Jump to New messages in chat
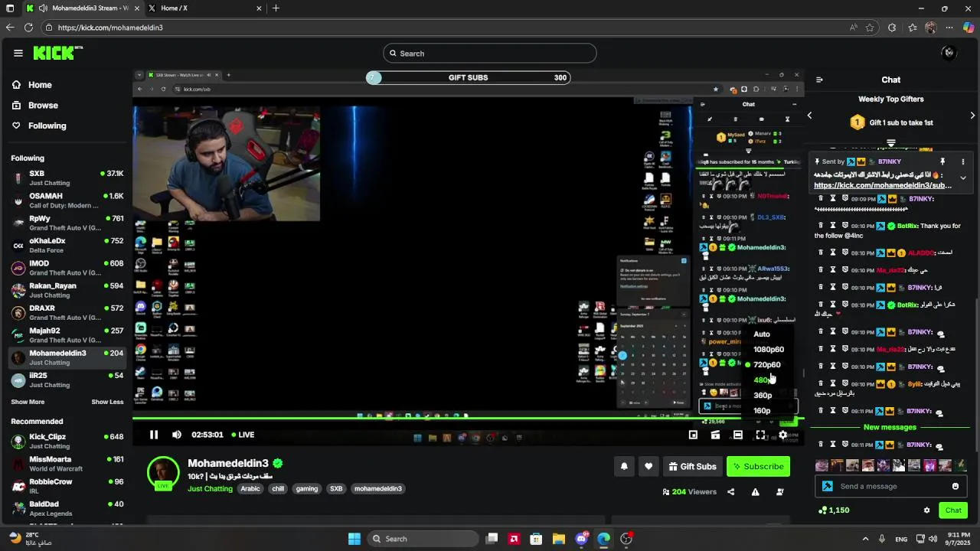 (890, 428)
